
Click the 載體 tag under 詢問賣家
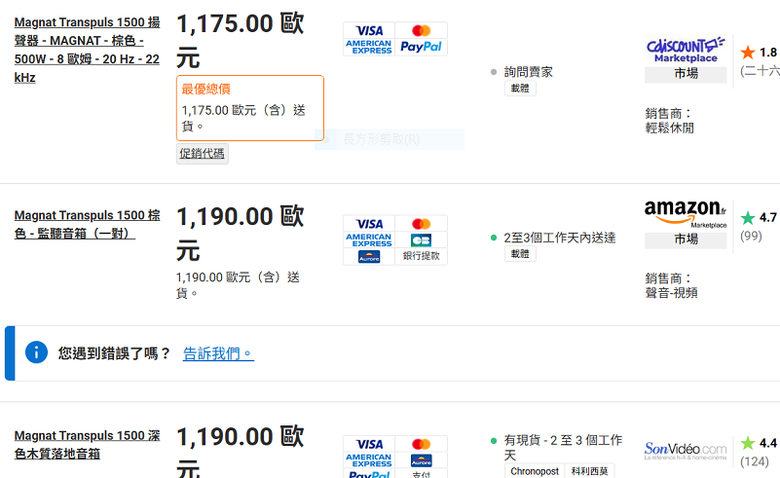pyautogui.click(x=520, y=89)
